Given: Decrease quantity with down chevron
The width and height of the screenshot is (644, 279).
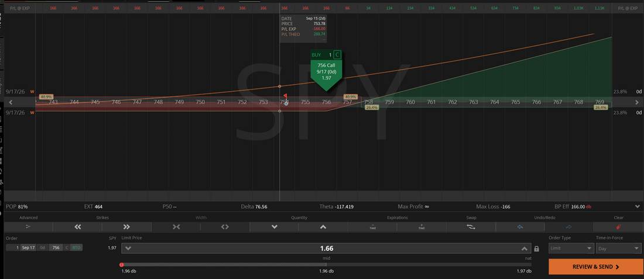Looking at the screenshot, I should 275,226.
